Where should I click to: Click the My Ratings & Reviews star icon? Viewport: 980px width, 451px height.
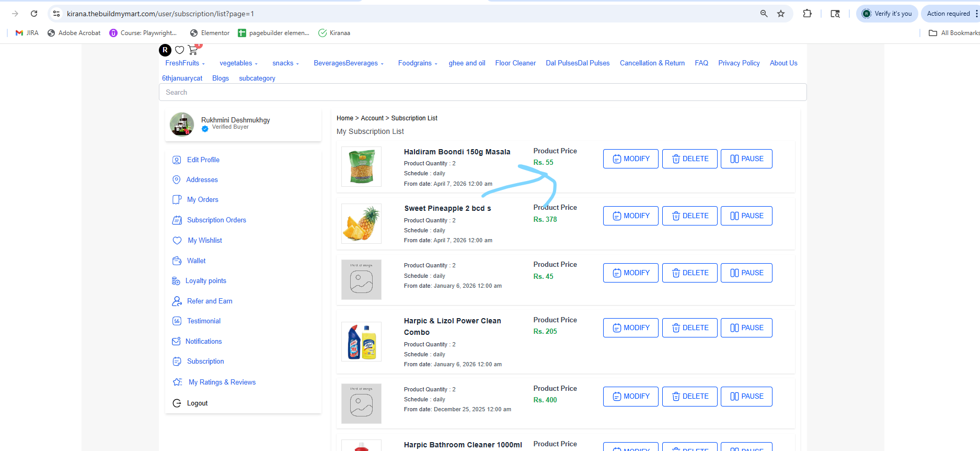point(178,382)
